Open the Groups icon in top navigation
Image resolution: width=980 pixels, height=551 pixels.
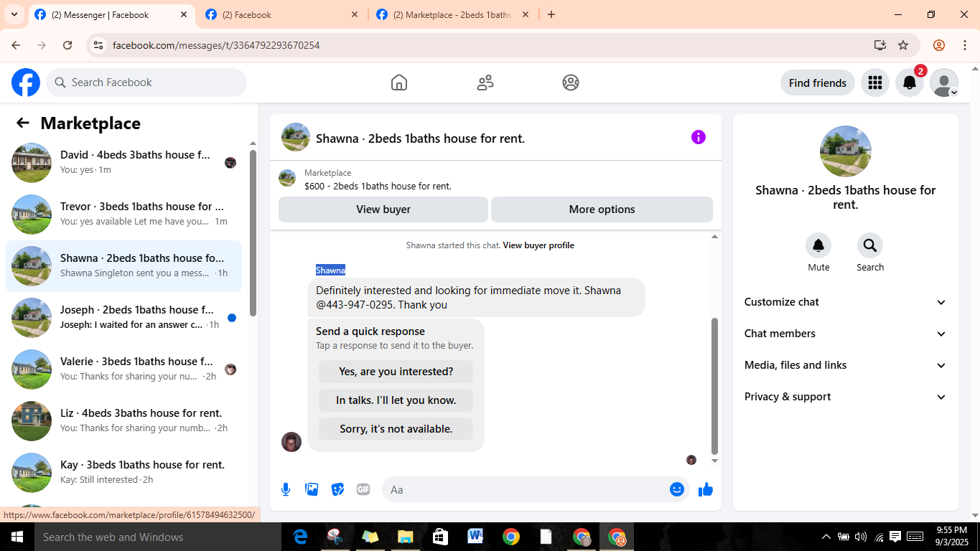[x=571, y=83]
